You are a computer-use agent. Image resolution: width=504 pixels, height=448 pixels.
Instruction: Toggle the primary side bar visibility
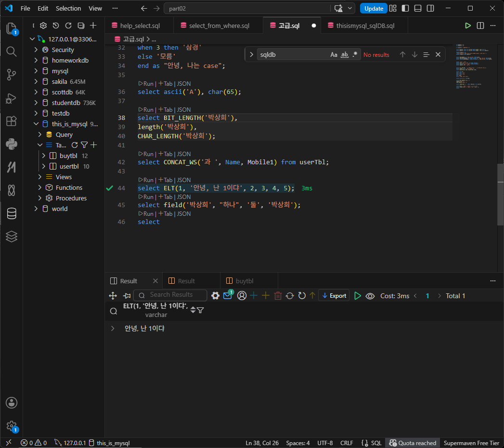(x=405, y=8)
